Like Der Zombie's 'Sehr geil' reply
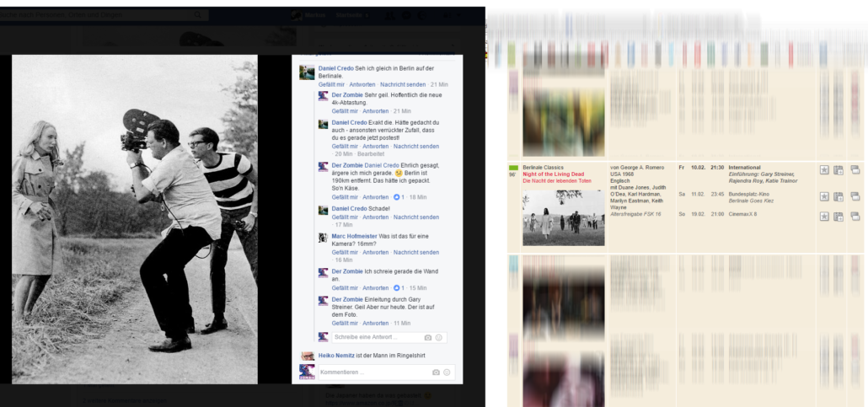The image size is (868, 407). pos(345,111)
